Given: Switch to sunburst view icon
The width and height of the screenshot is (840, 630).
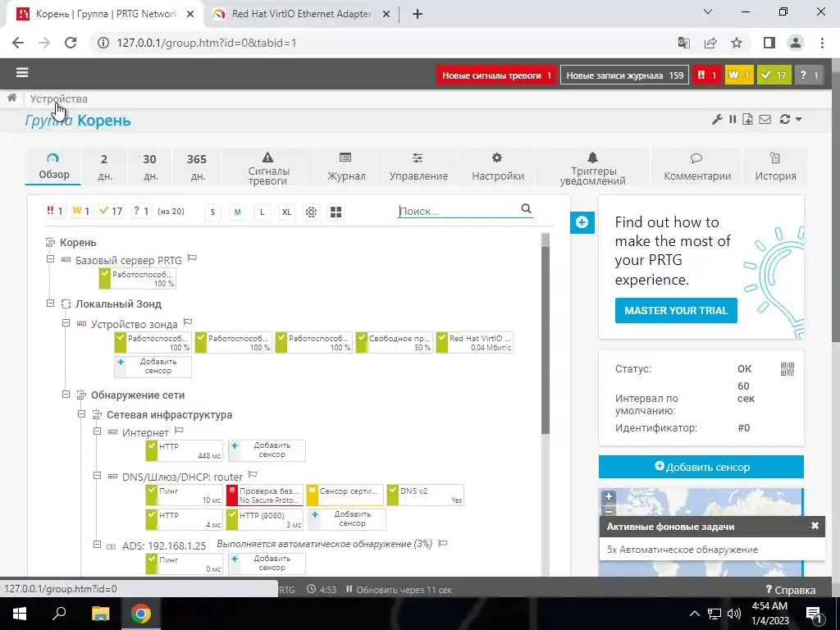Looking at the screenshot, I should [311, 212].
